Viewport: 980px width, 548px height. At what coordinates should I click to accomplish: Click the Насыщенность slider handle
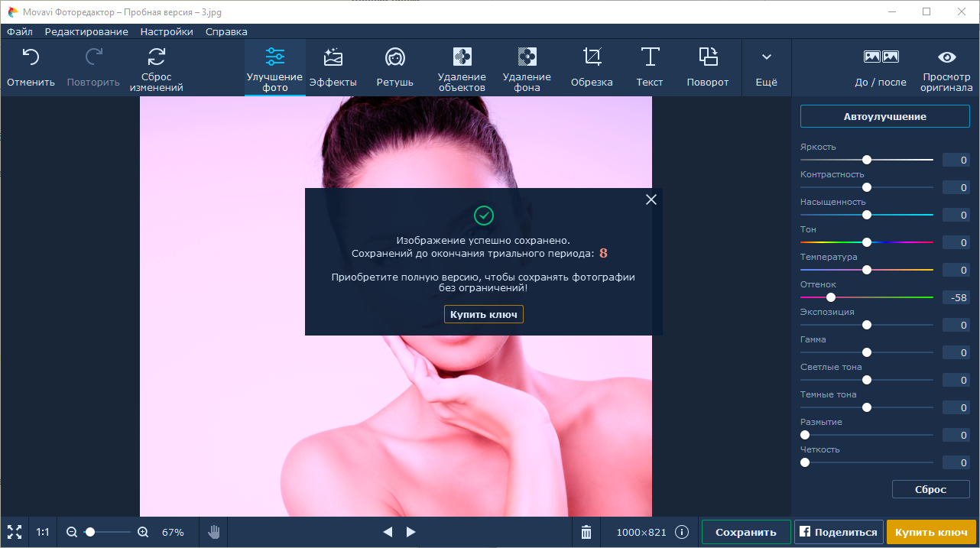pyautogui.click(x=867, y=215)
